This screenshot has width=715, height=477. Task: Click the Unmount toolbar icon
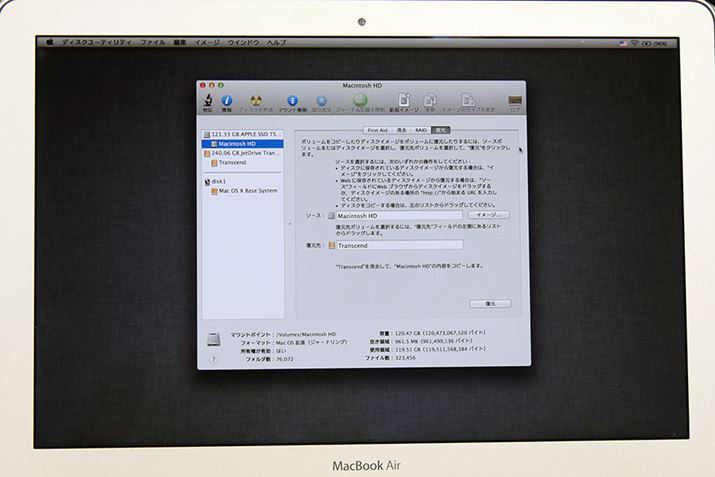click(292, 101)
